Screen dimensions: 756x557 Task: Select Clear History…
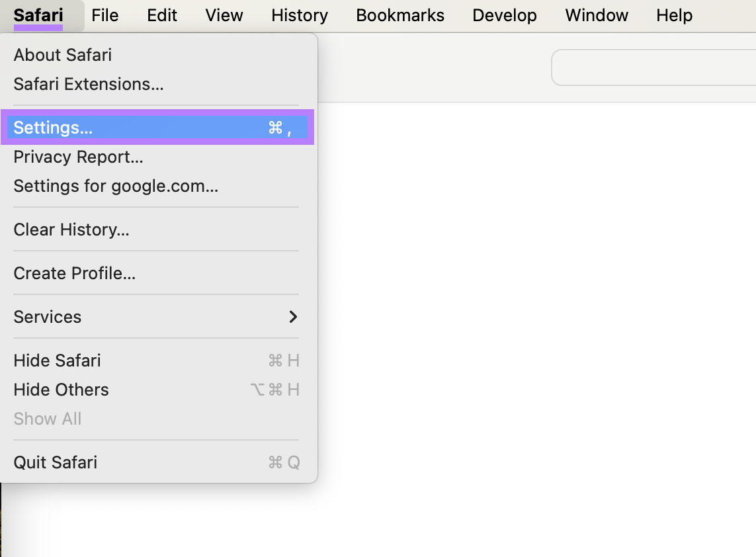(x=71, y=230)
